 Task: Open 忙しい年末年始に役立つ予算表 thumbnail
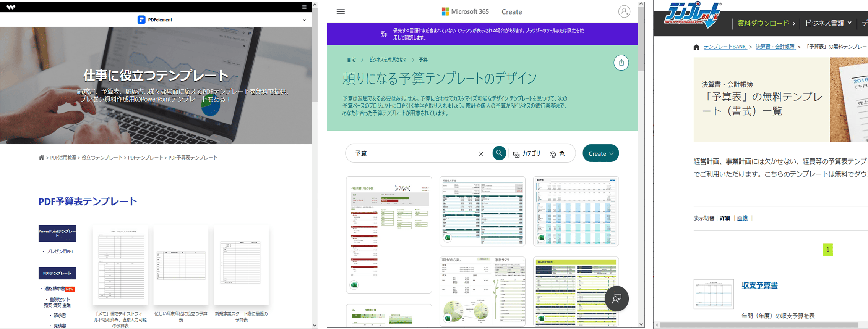click(x=181, y=265)
